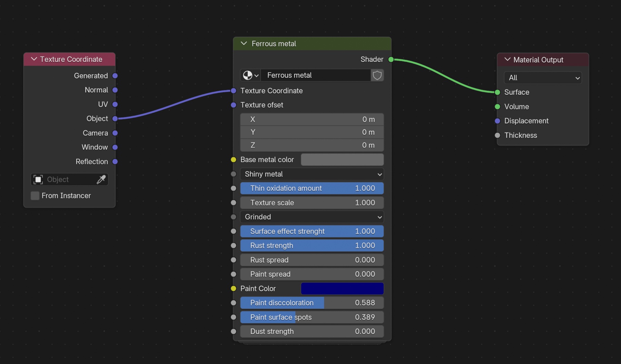Click the Object field's object icon
This screenshot has height=364, width=621.
tap(38, 179)
